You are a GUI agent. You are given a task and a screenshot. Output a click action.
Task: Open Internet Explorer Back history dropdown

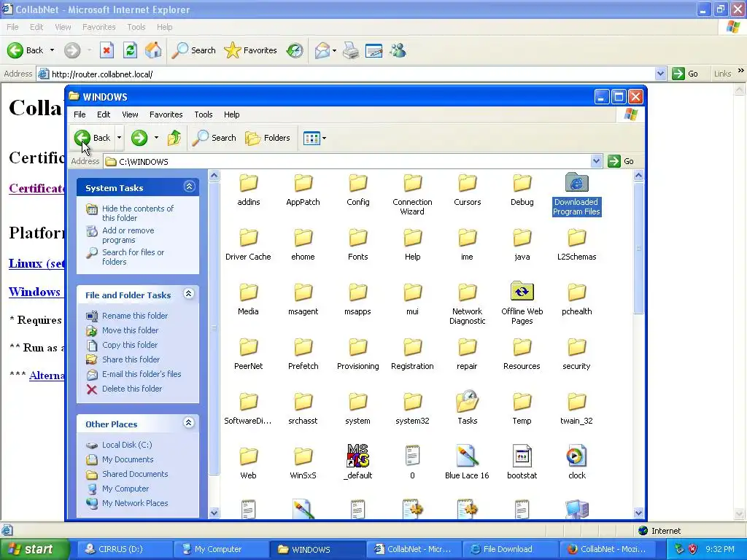click(x=52, y=50)
